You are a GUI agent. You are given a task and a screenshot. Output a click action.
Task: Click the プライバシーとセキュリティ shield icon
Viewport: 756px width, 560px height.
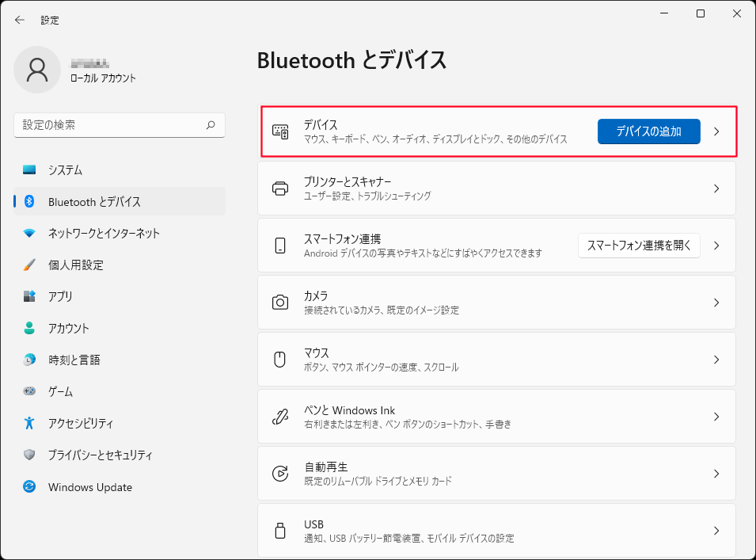(29, 455)
